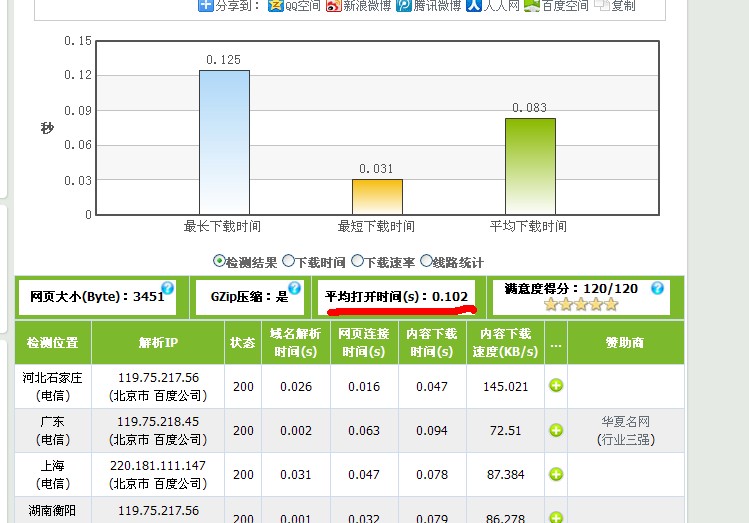Open help icon beside 满意度得分

tap(657, 289)
